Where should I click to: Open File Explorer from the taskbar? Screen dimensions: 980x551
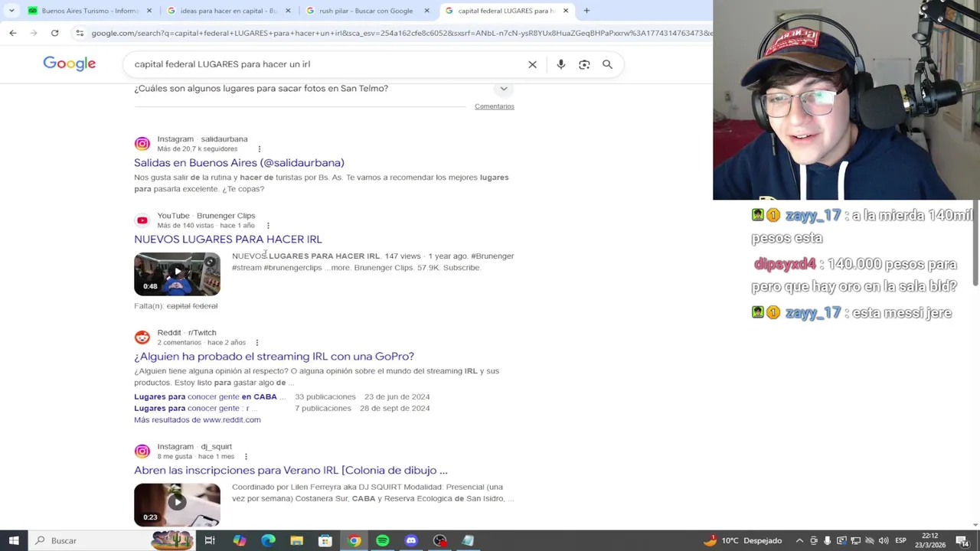pos(296,540)
